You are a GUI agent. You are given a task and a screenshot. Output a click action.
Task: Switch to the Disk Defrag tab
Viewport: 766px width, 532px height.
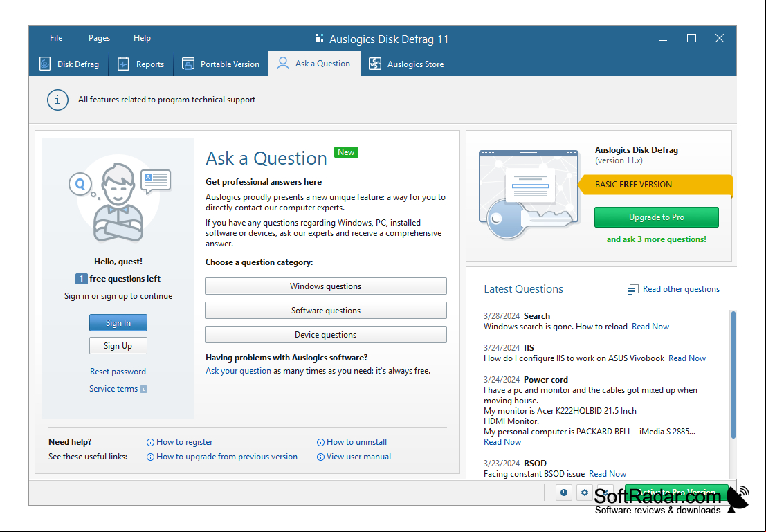coord(69,64)
